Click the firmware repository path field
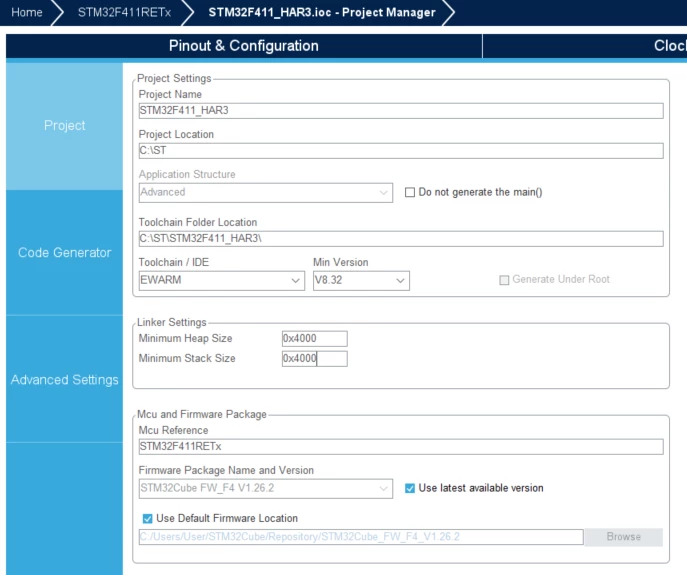This screenshot has height=575, width=687. point(361,537)
